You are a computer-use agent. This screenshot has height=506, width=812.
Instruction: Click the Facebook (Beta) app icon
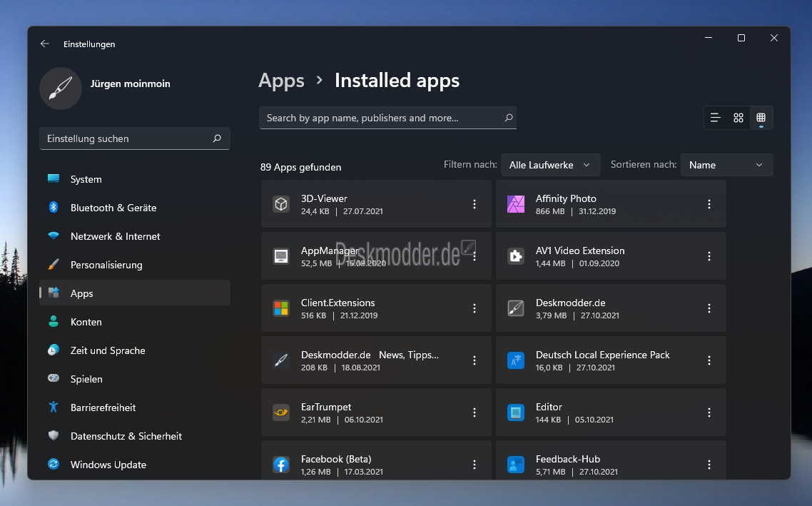click(x=281, y=465)
